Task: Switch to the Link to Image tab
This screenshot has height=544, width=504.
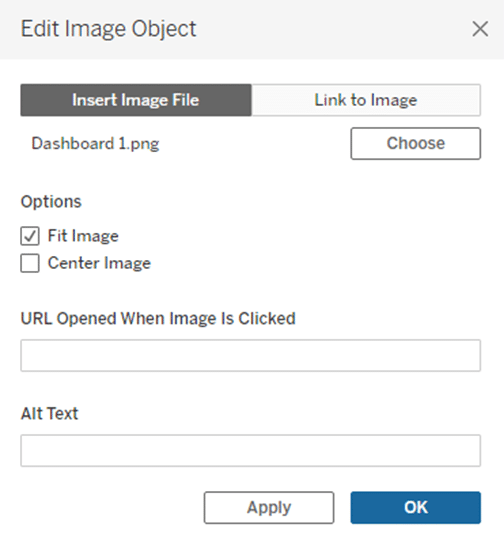Action: pyautogui.click(x=366, y=100)
